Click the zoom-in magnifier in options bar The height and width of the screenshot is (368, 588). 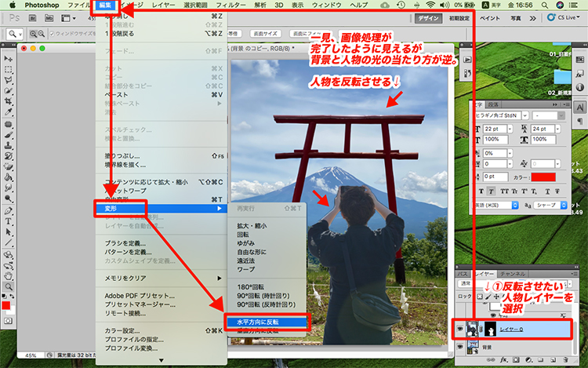(x=34, y=34)
